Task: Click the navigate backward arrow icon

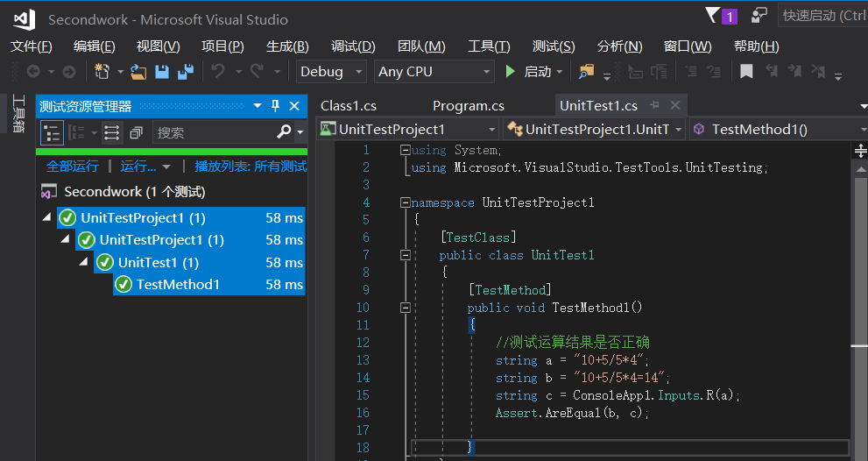Action: point(33,72)
